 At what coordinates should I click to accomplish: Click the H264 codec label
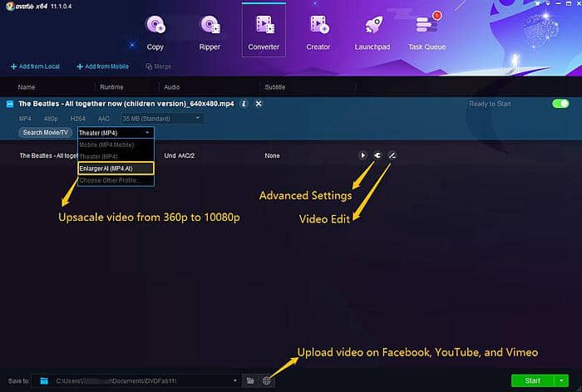pyautogui.click(x=77, y=119)
